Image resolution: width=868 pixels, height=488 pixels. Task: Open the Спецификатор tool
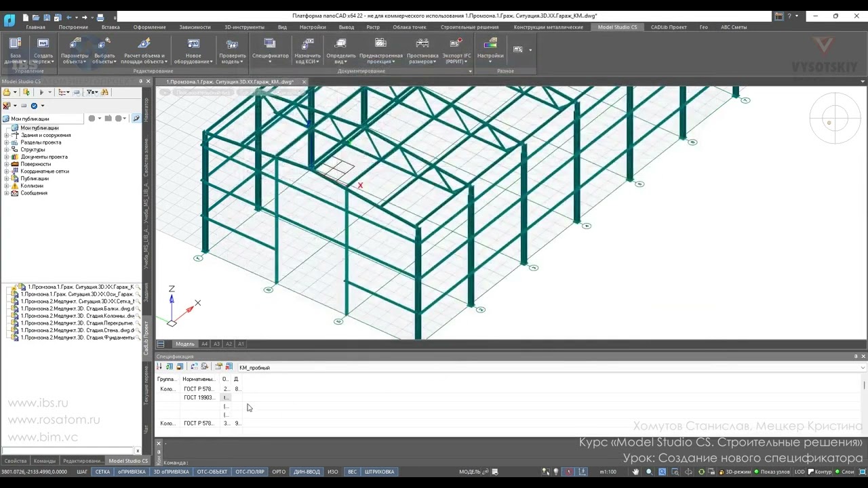(x=270, y=50)
